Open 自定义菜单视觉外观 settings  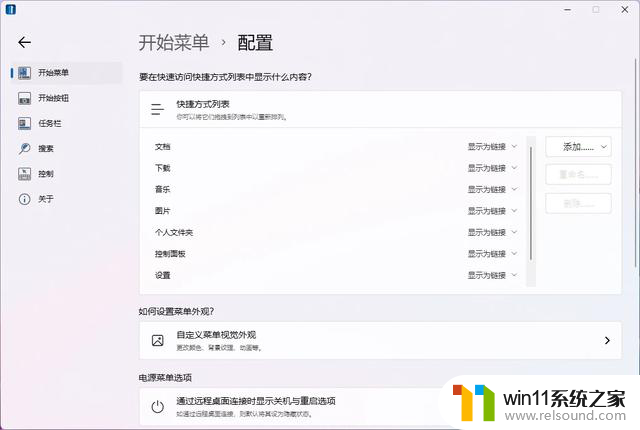380,340
